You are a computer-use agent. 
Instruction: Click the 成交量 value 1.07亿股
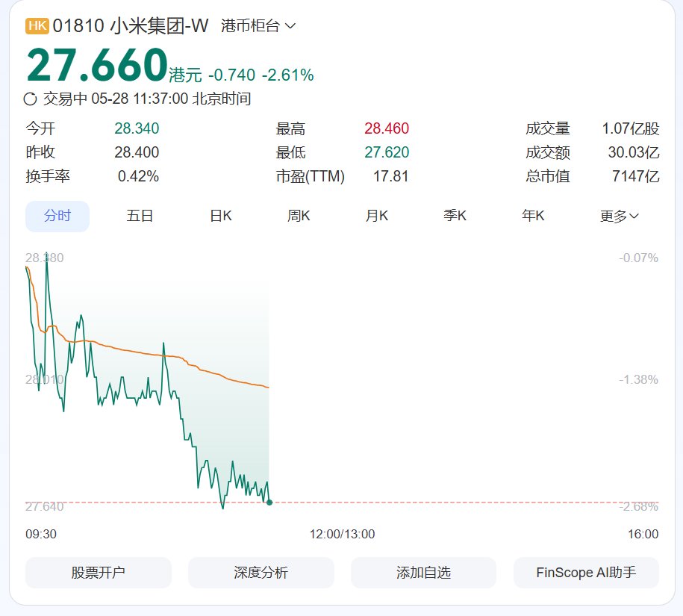point(631,128)
